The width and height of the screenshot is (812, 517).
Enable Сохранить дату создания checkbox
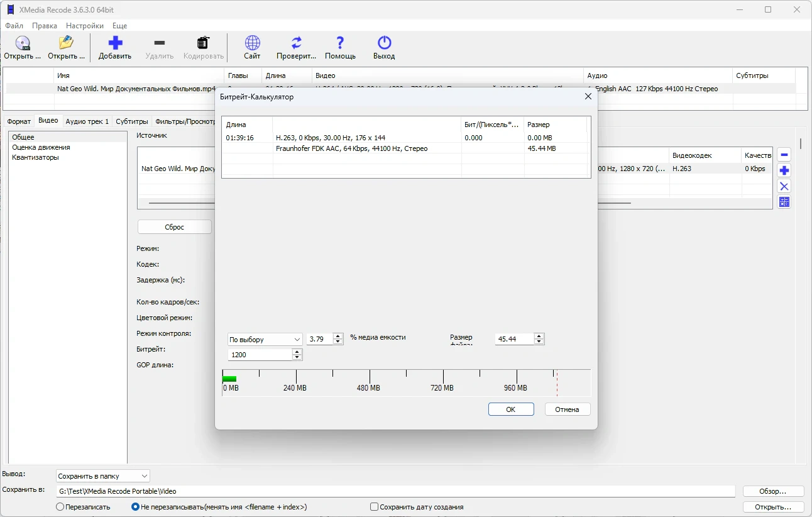375,507
